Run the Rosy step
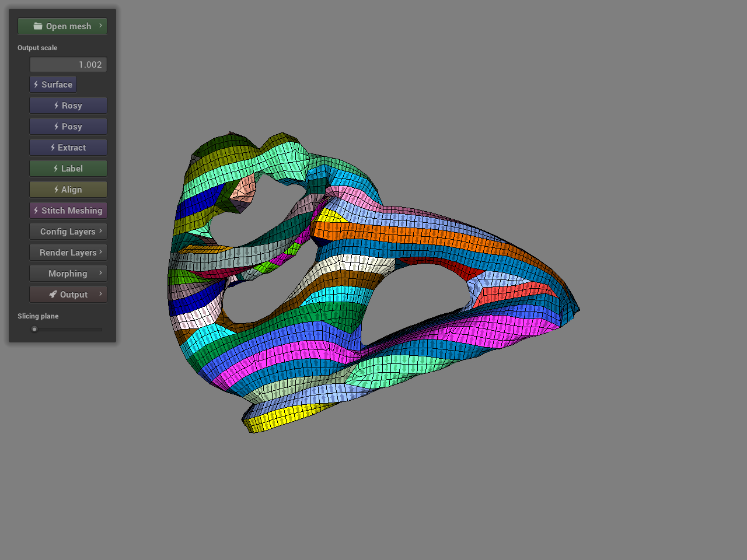Screen dimensions: 747x560 coord(68,106)
